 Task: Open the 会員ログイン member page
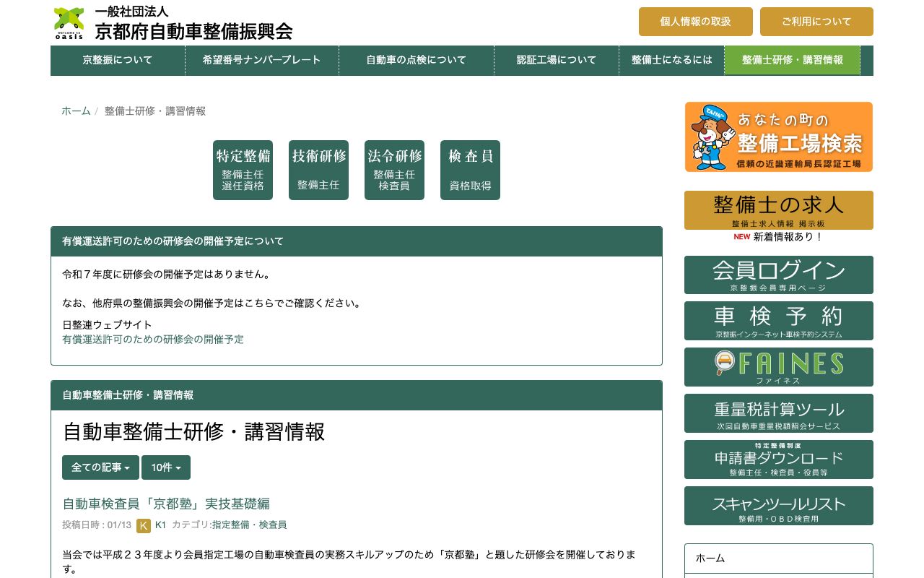pyautogui.click(x=778, y=275)
